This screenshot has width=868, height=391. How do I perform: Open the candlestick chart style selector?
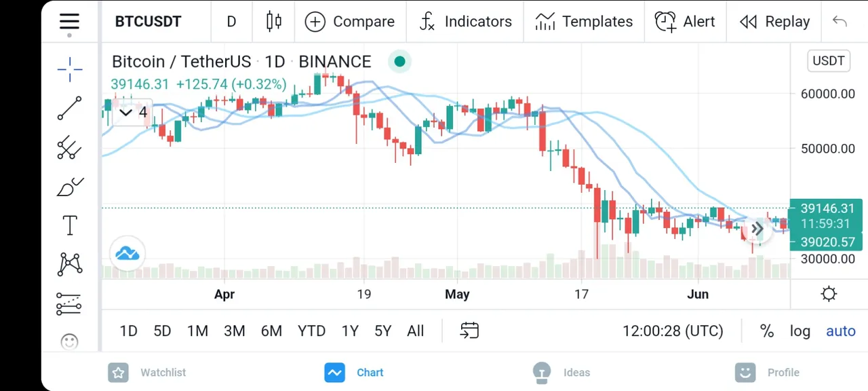coord(274,22)
